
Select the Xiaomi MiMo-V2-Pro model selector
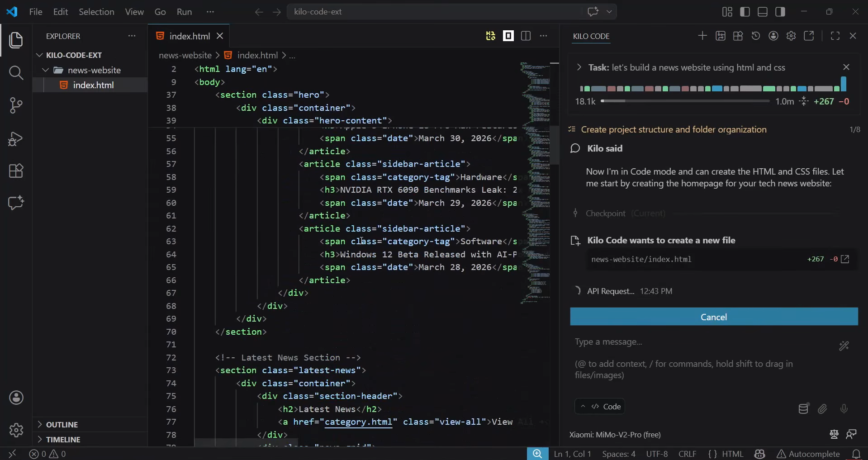[x=615, y=435]
